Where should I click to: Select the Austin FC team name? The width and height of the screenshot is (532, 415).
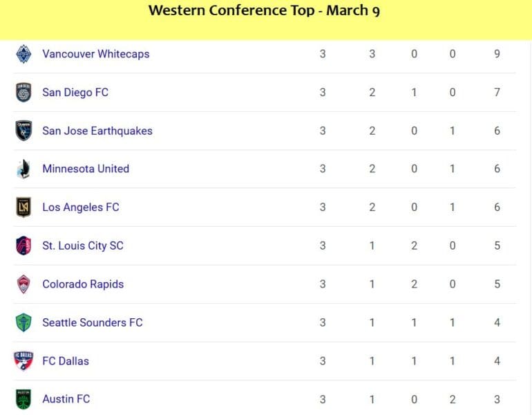[66, 399]
